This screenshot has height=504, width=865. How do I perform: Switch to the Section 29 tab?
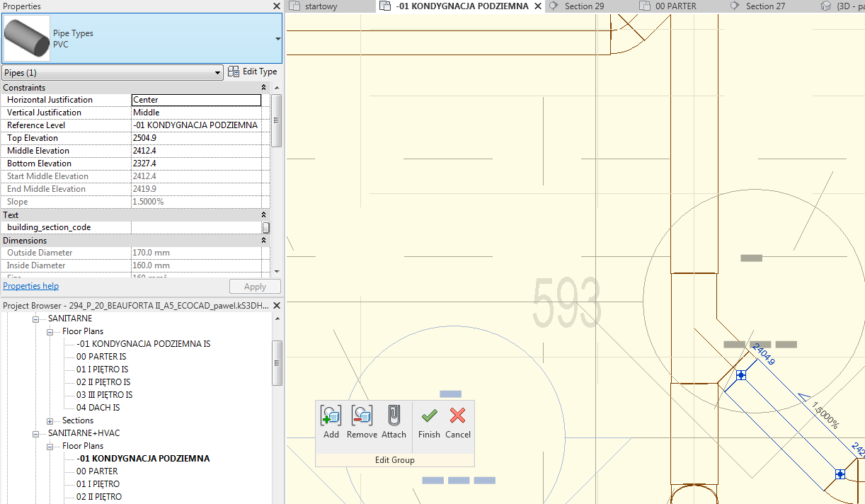click(584, 6)
